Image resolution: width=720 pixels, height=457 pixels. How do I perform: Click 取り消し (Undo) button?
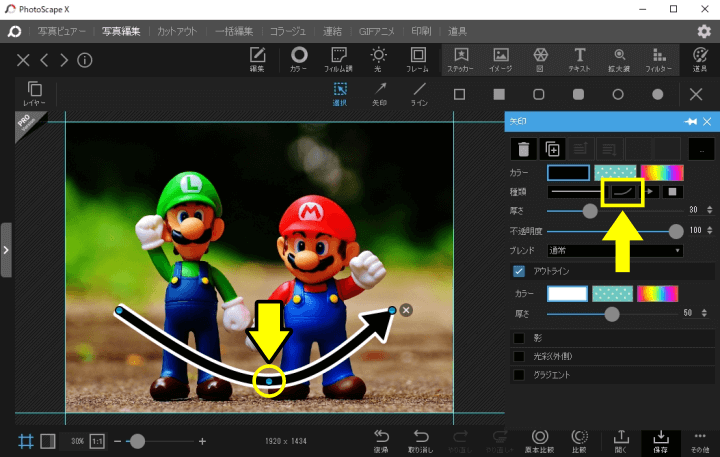(421, 441)
